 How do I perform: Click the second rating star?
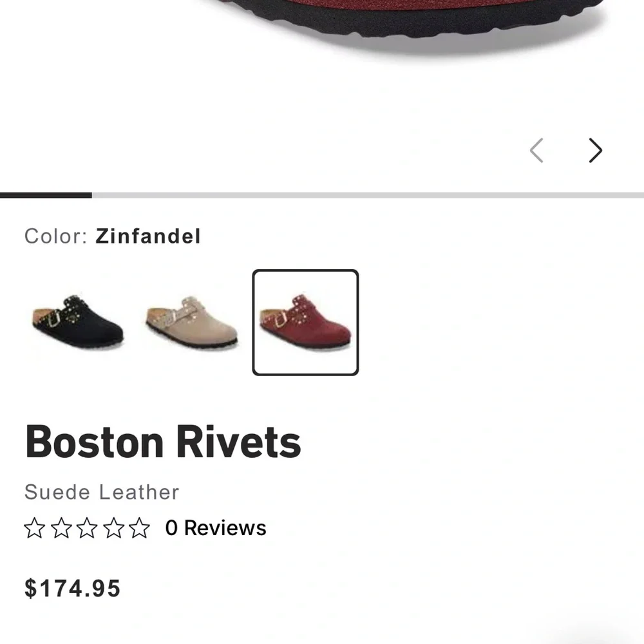(x=62, y=528)
